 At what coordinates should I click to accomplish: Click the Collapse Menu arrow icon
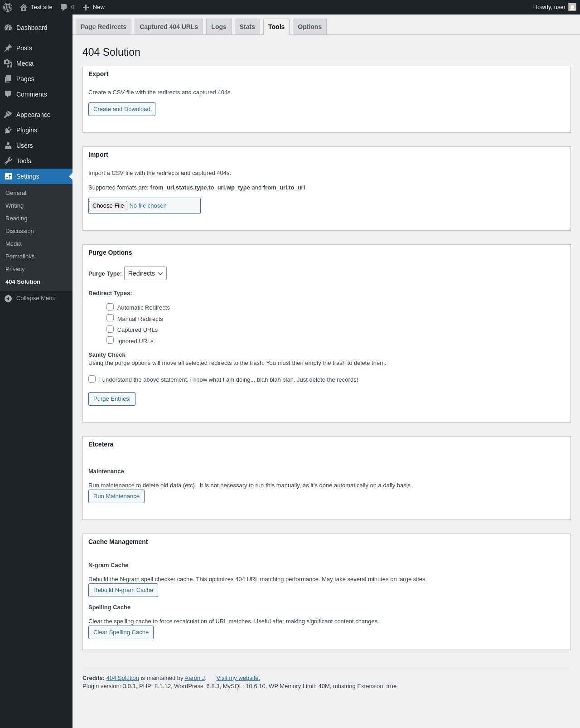click(x=8, y=298)
